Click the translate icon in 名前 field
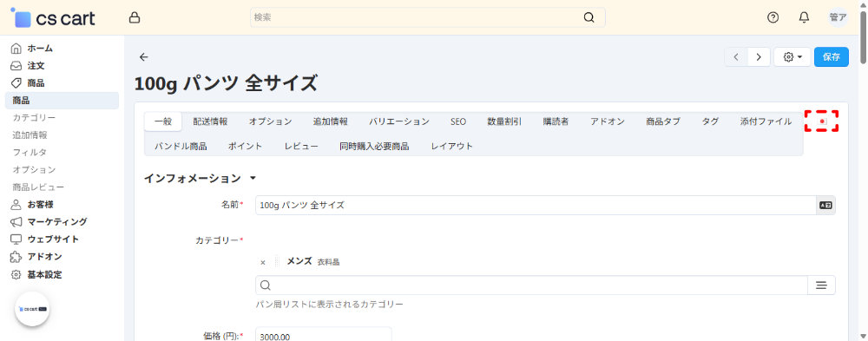This screenshot has width=868, height=341. pyautogui.click(x=825, y=205)
